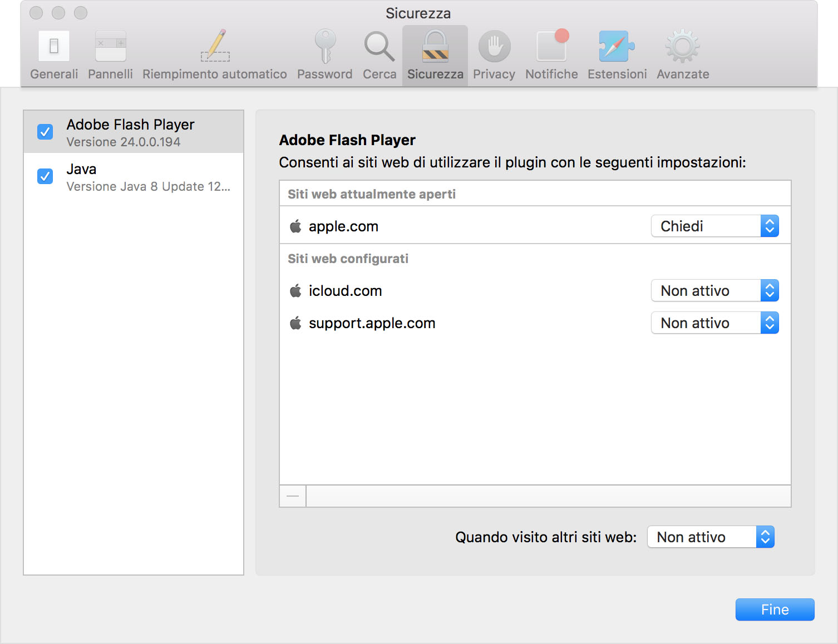Screen dimensions: 838x644
Task: Select the Adobe Flash Player plugin row
Action: pyautogui.click(x=134, y=132)
